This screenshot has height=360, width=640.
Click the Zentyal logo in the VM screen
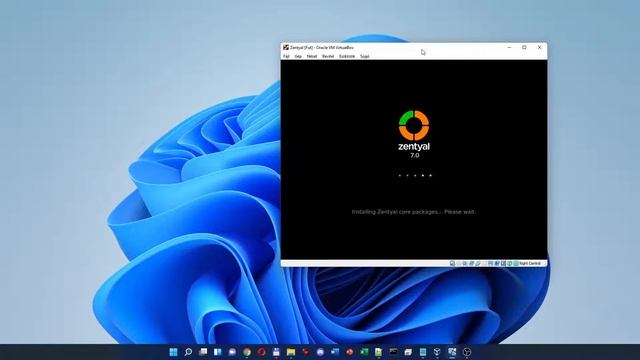pyautogui.click(x=414, y=126)
